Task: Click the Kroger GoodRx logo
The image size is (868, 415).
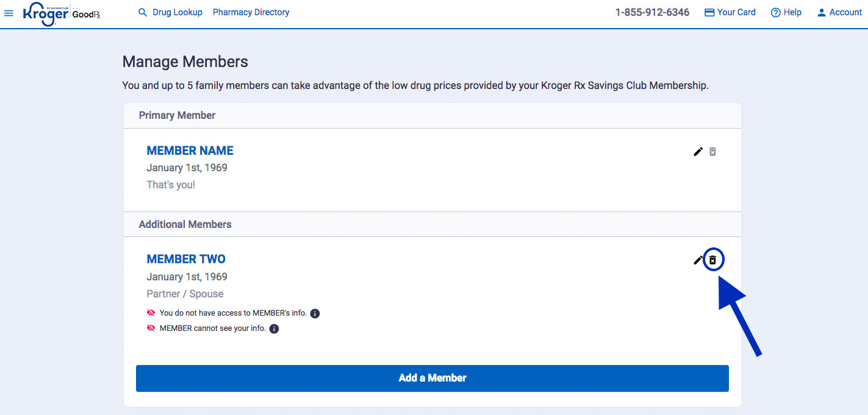Action: coord(61,13)
